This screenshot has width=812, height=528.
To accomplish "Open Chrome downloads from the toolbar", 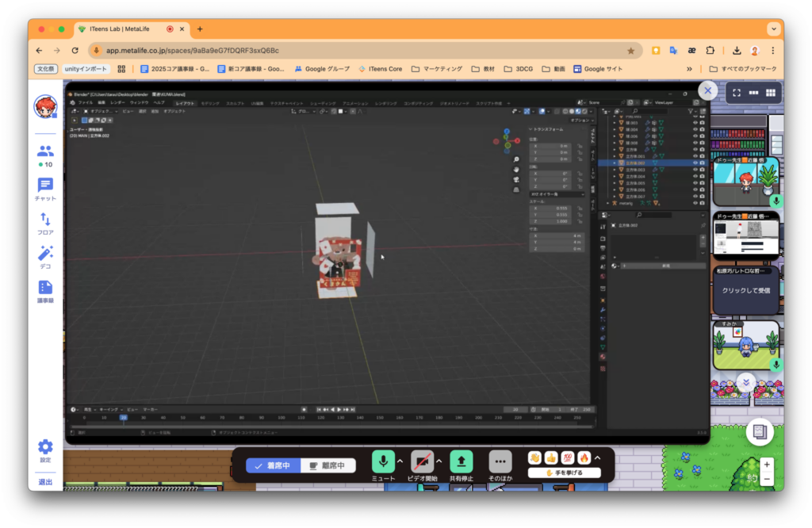I will coord(737,50).
